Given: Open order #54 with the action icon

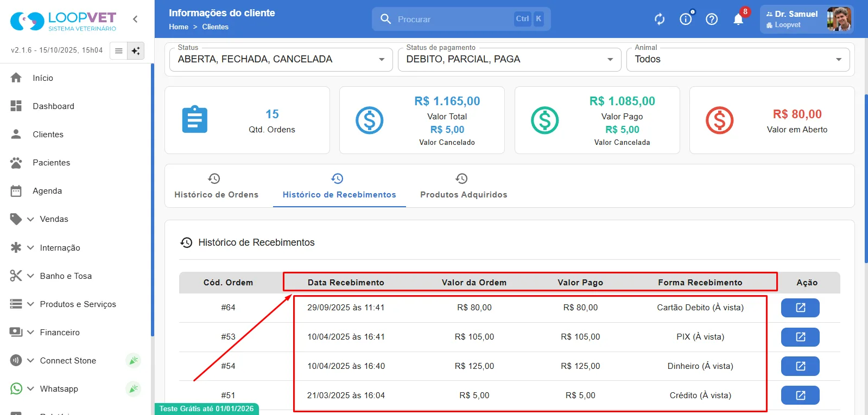Looking at the screenshot, I should [x=800, y=366].
